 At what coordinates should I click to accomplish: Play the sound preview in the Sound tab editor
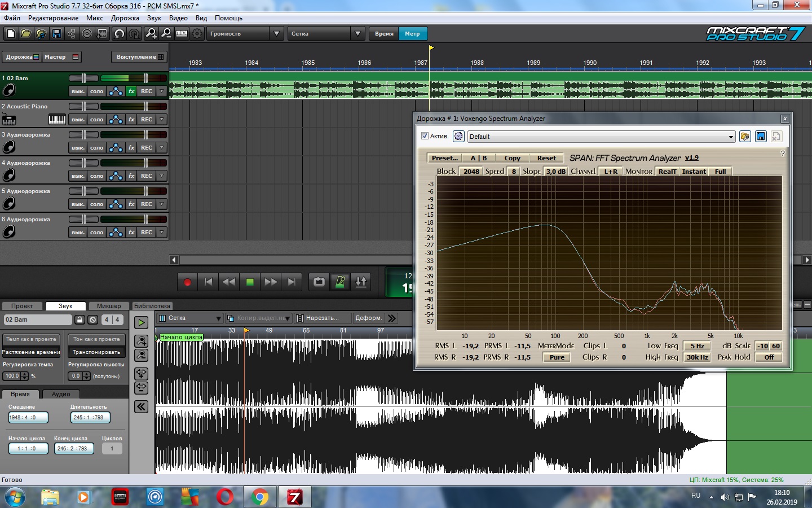[x=141, y=322]
